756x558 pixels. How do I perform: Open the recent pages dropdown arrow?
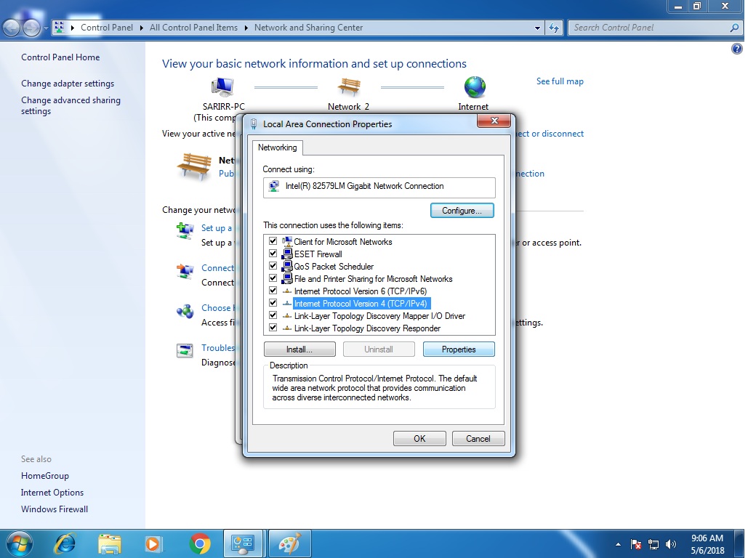click(46, 28)
